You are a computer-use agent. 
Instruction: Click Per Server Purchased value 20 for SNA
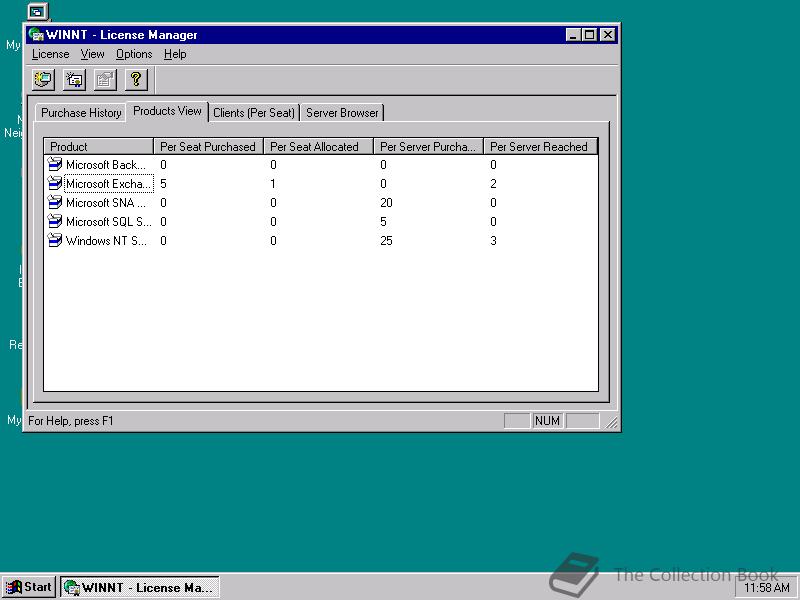[386, 203]
